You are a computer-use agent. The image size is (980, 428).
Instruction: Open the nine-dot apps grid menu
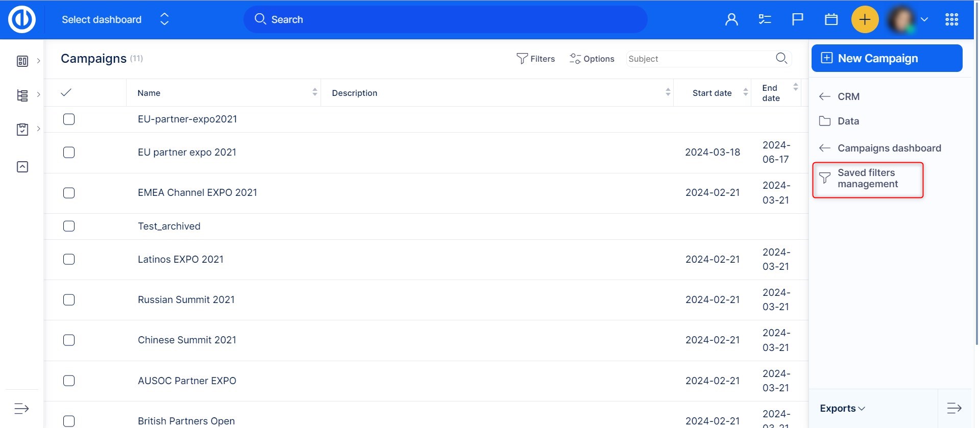point(951,19)
